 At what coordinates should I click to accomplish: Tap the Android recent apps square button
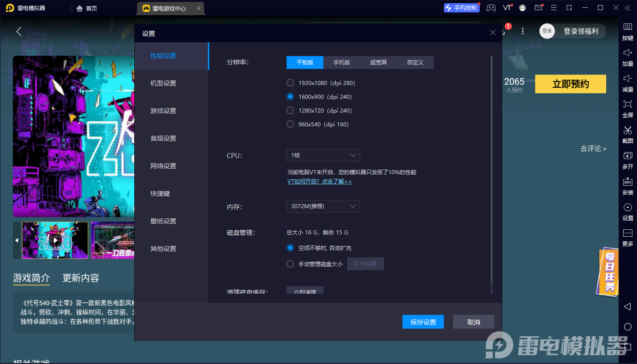[x=628, y=347]
